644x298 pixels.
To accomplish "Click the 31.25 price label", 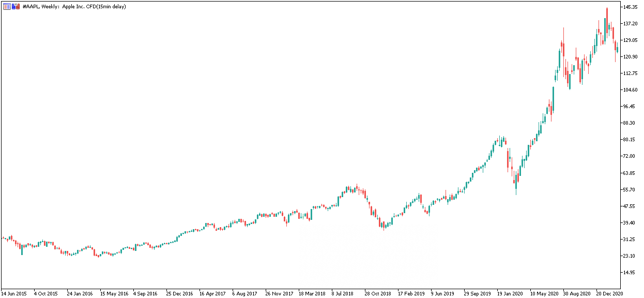I will [630, 239].
